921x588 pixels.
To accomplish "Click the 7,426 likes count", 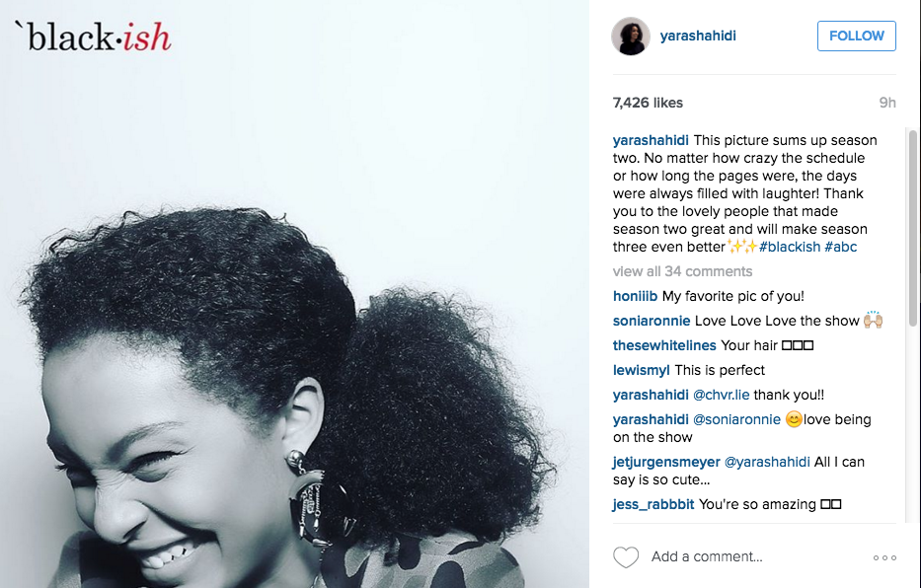I will tap(648, 103).
